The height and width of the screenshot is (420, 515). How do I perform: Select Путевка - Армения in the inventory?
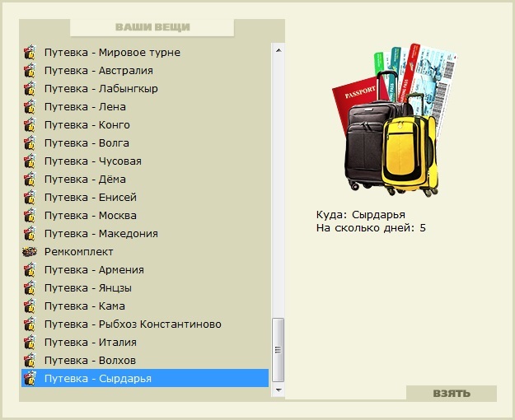tap(145, 270)
